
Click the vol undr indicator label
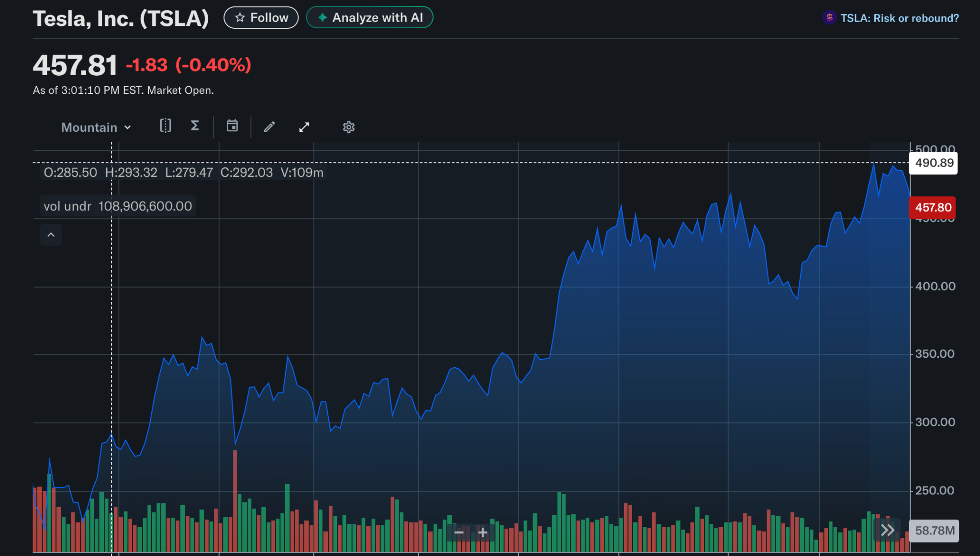(x=118, y=206)
